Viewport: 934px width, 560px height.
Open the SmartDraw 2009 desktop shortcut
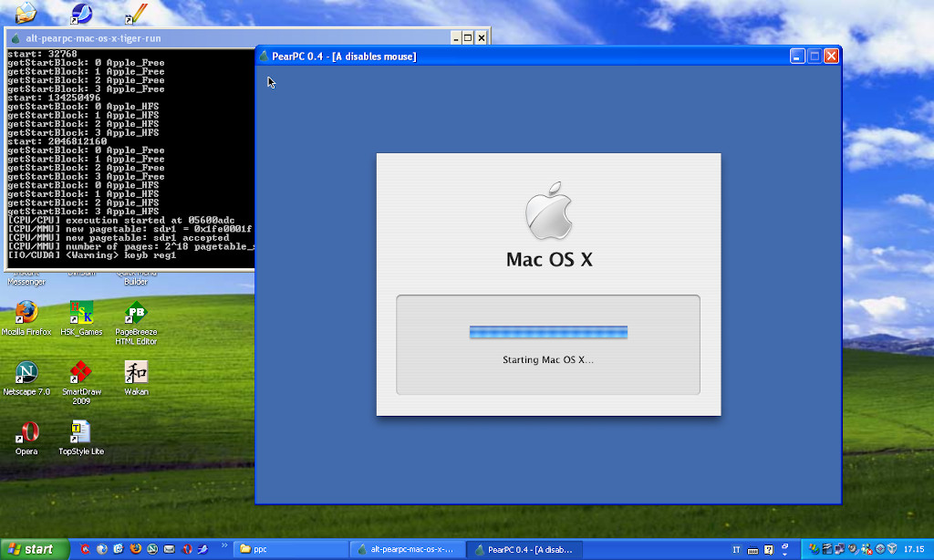pos(81,382)
